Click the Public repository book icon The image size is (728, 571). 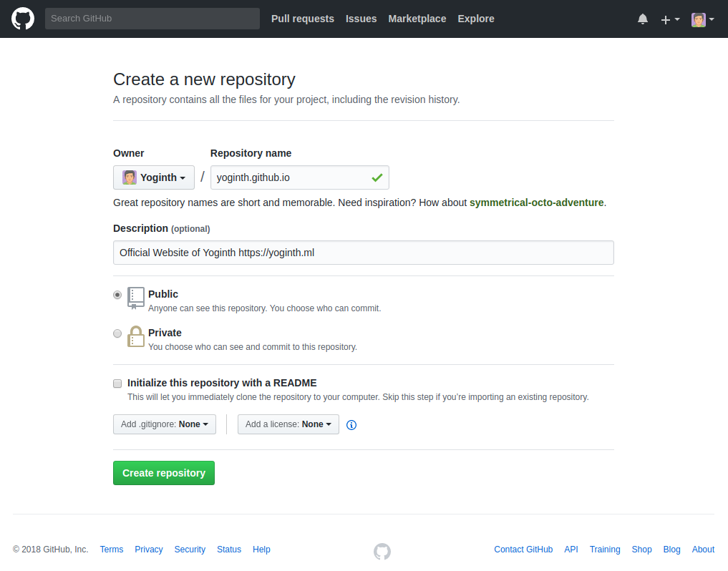(x=135, y=298)
